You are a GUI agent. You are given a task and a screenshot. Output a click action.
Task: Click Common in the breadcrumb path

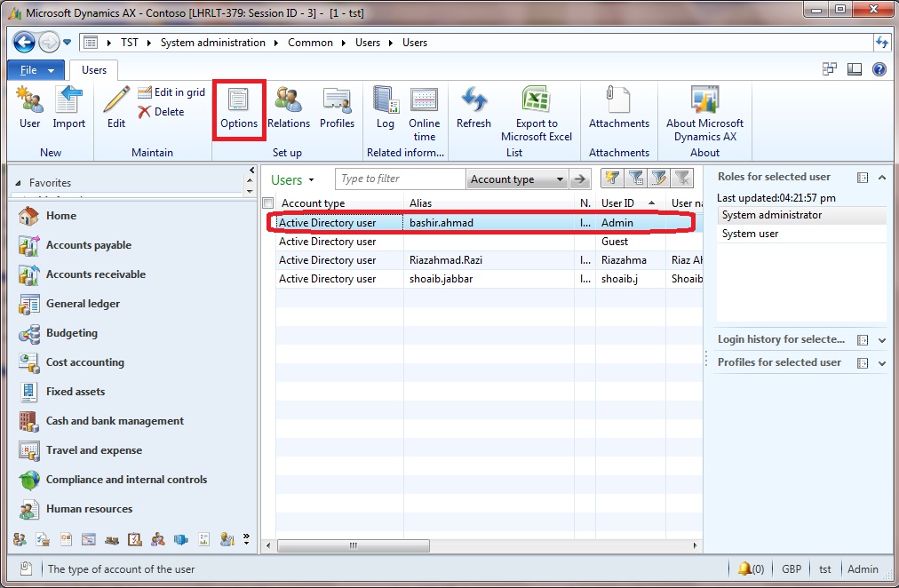coord(310,43)
